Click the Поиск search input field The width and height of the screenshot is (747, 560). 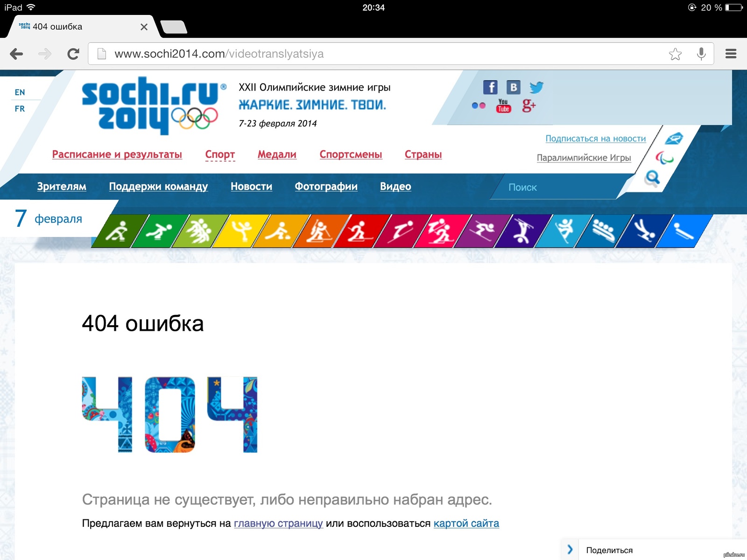pos(556,188)
